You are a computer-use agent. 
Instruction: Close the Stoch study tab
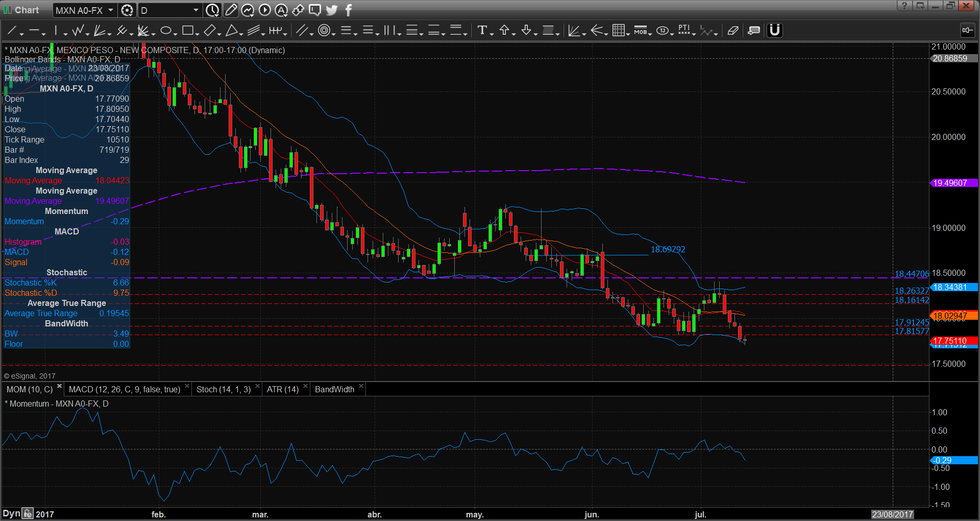pyautogui.click(x=257, y=386)
